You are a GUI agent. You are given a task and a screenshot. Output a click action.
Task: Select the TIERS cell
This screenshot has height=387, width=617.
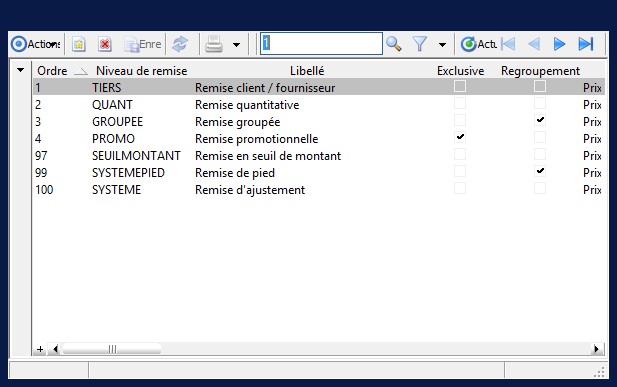click(107, 87)
